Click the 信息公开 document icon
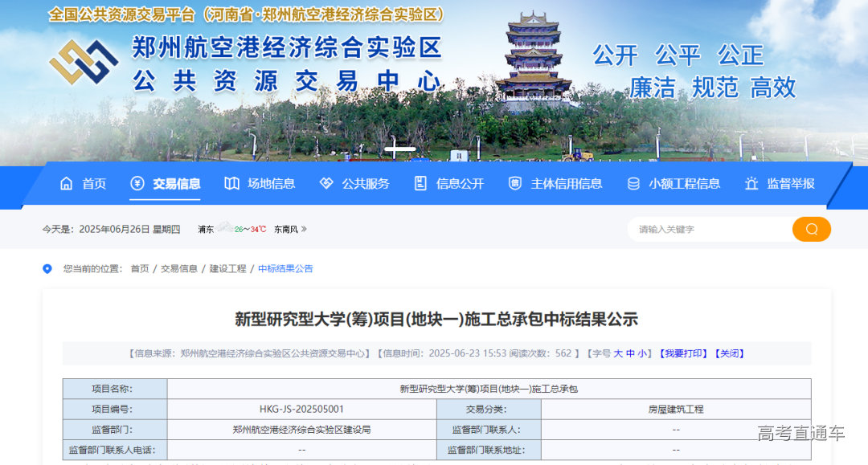This screenshot has width=868, height=465. [419, 183]
